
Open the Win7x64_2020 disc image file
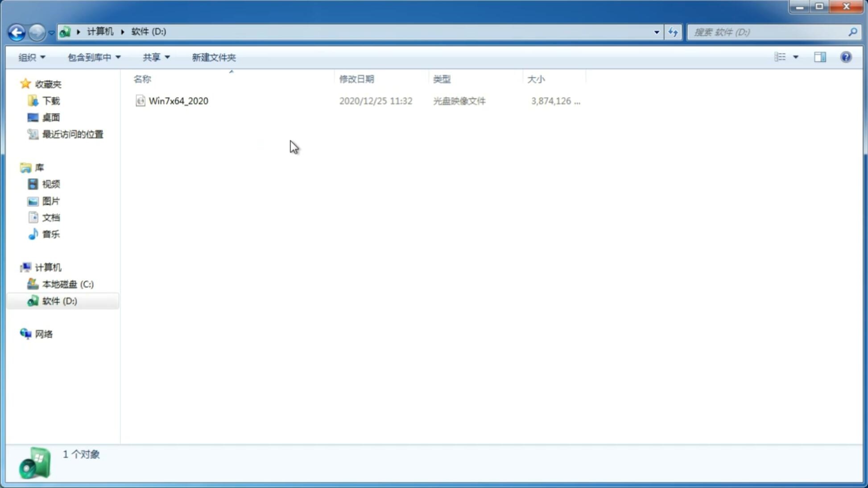178,100
